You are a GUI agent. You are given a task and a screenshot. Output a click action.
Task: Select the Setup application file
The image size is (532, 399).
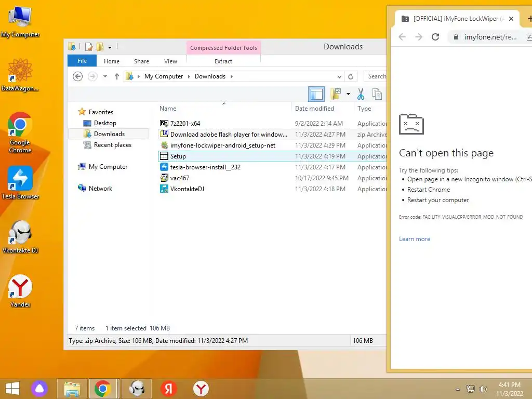pyautogui.click(x=272, y=156)
